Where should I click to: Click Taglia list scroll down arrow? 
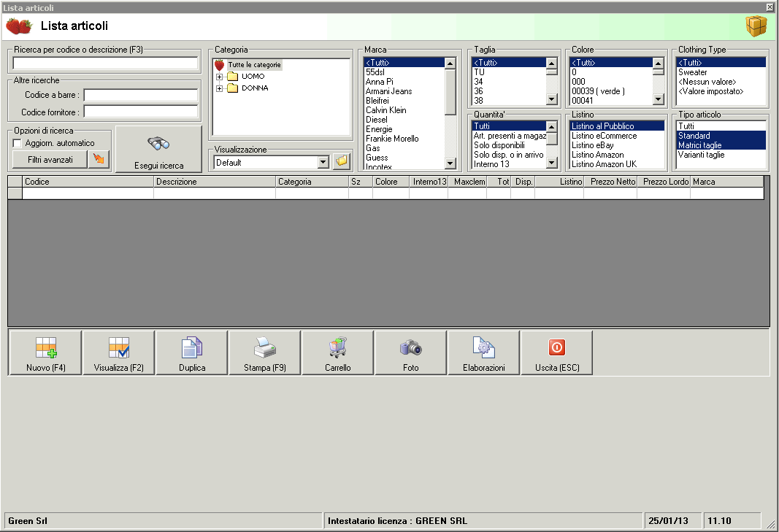pos(551,99)
